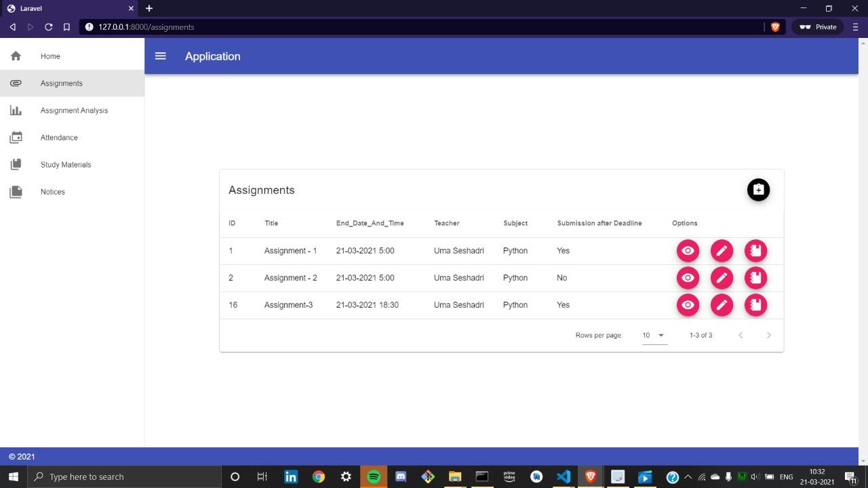Click the taskbar search box
This screenshot has height=488, width=868.
tap(124, 476)
